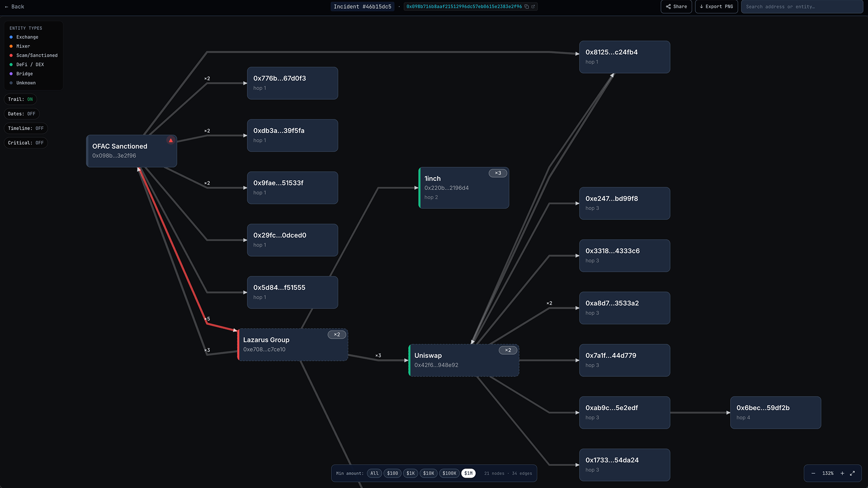This screenshot has height=488, width=868.
Task: Click the Incident #46b15dc5 label
Action: point(363,7)
